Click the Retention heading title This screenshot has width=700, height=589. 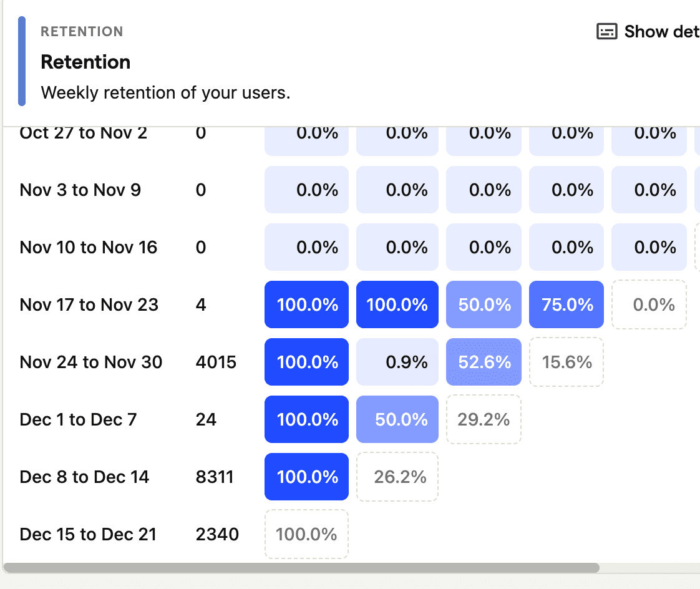tap(85, 62)
